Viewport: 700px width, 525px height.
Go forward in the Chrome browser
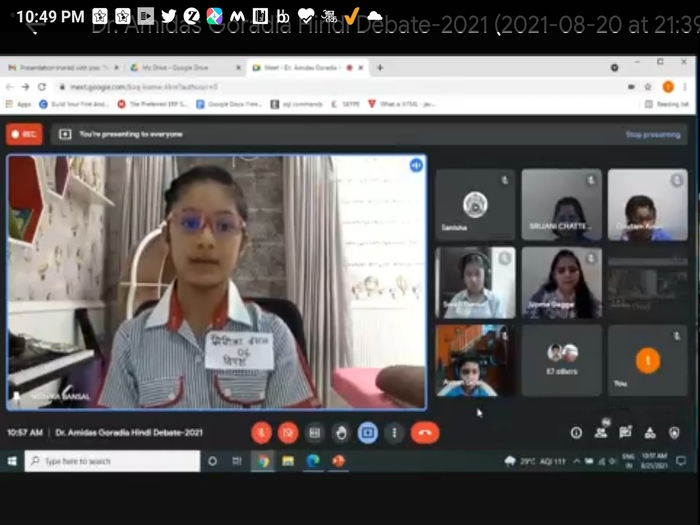pos(25,87)
